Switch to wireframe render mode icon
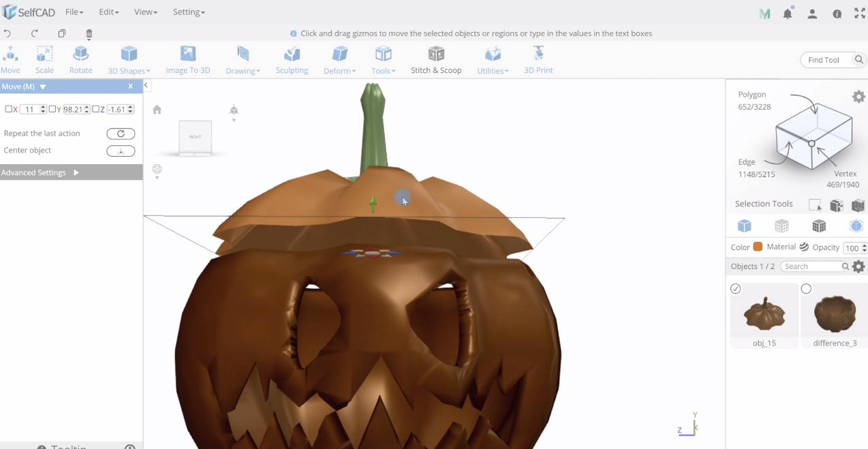Screen dimensions: 868x449 click(782, 226)
